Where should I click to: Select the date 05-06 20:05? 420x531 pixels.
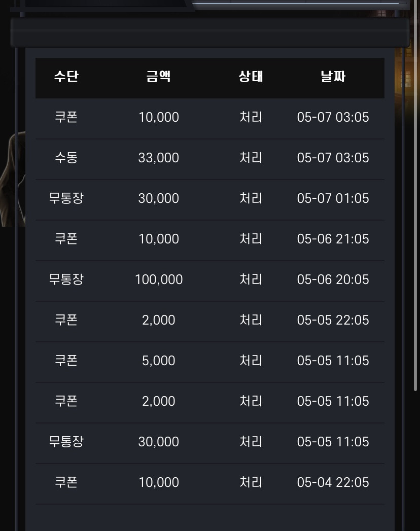click(x=333, y=280)
